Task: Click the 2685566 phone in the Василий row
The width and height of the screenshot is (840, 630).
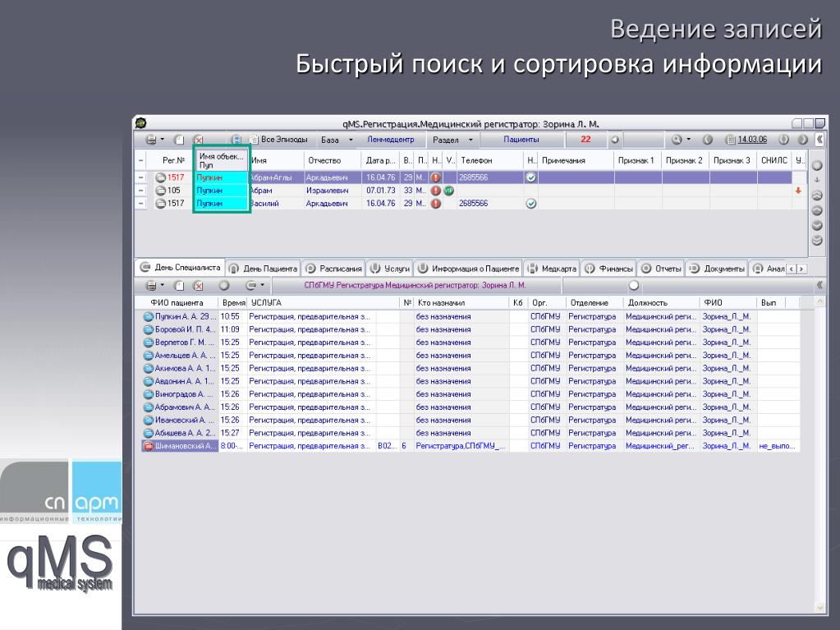Action: [473, 204]
